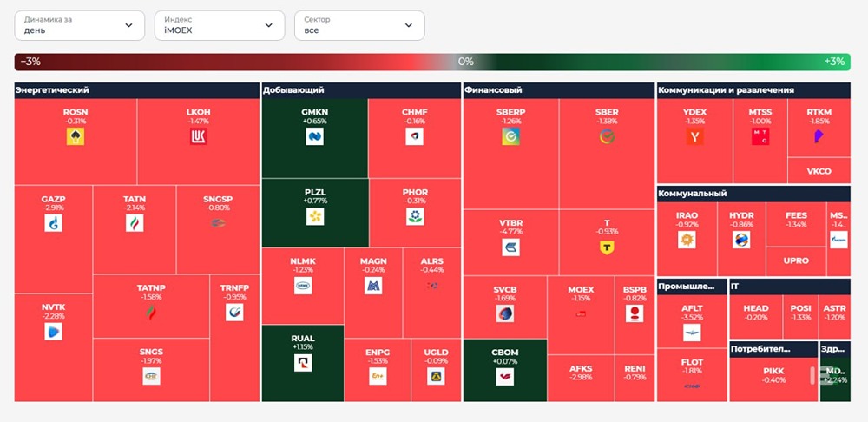Click the En+ logo under ENPG
The image size is (868, 422).
(378, 376)
